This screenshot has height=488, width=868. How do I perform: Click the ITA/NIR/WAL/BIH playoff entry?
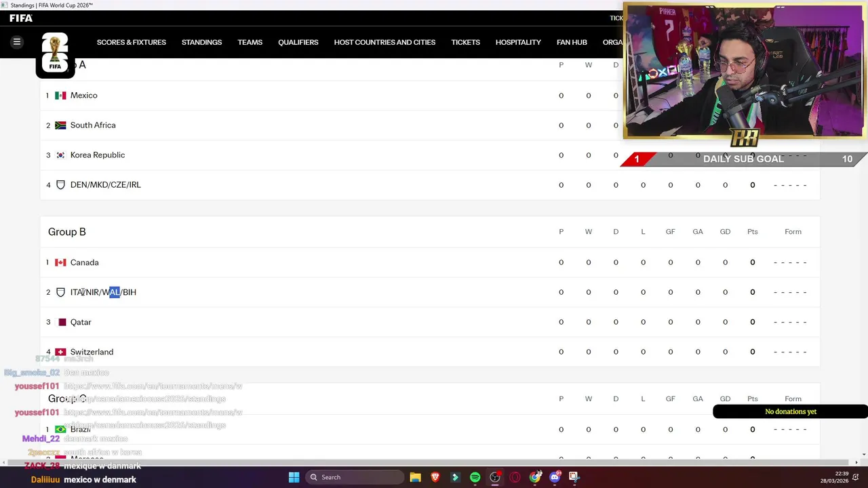coord(103,292)
